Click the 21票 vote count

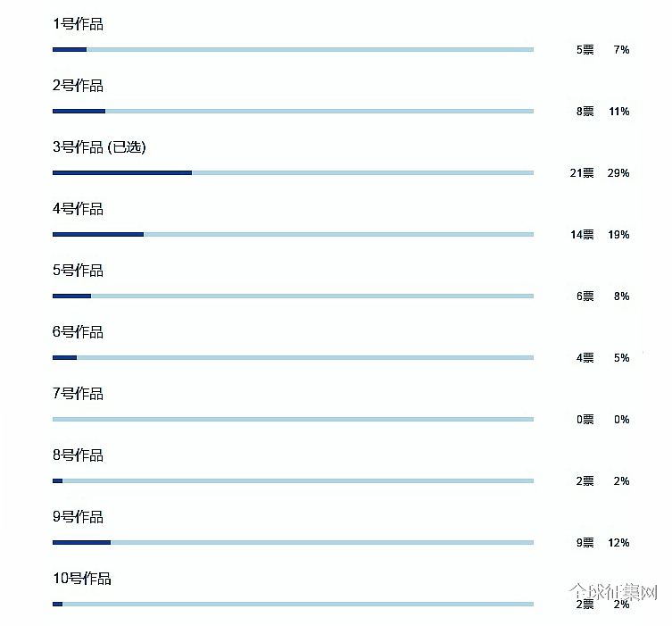click(x=582, y=173)
